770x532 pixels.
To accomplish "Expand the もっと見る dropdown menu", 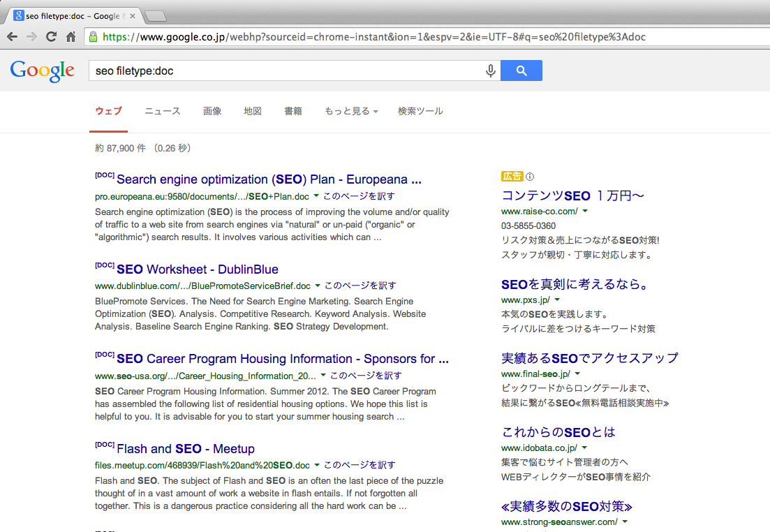I will pyautogui.click(x=350, y=112).
